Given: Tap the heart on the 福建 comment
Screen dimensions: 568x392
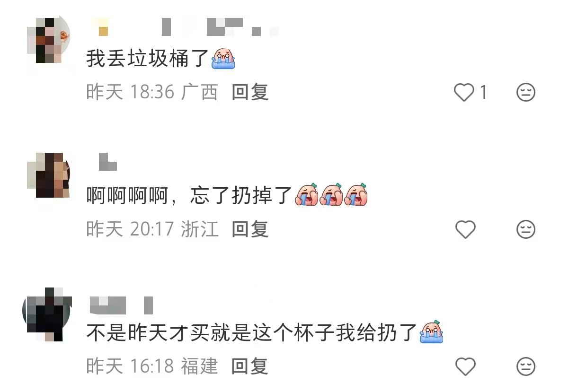Looking at the screenshot, I should [465, 366].
